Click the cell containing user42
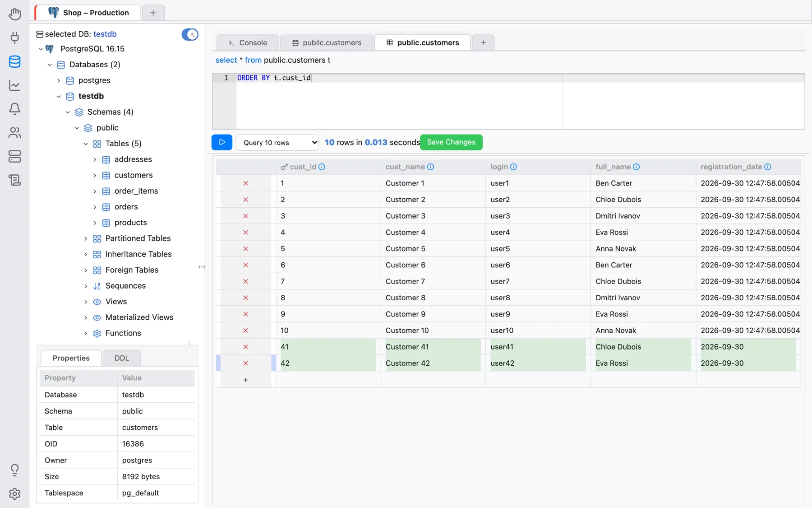Screen dimensions: 812x508 [x=538, y=363]
